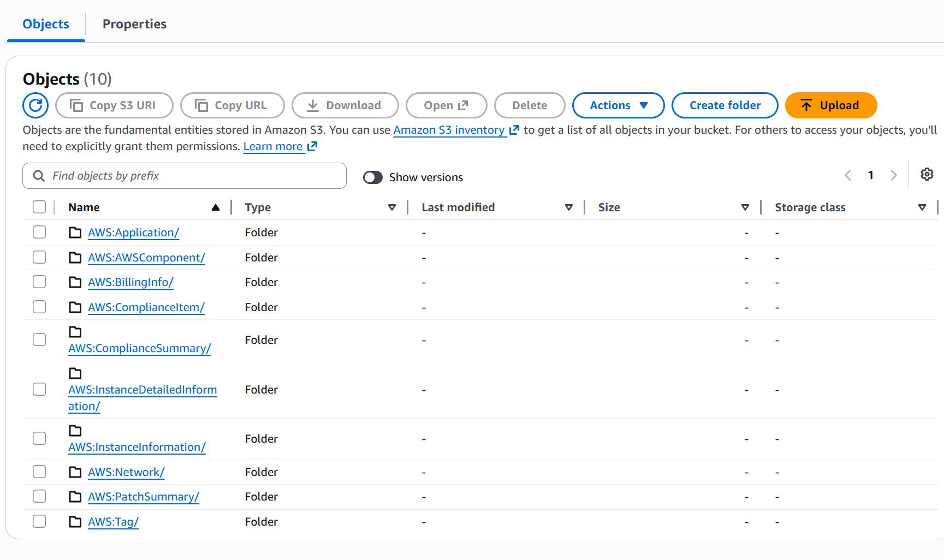Click the Last modified column header text
Viewport: 944px width, 560px height.
click(458, 207)
